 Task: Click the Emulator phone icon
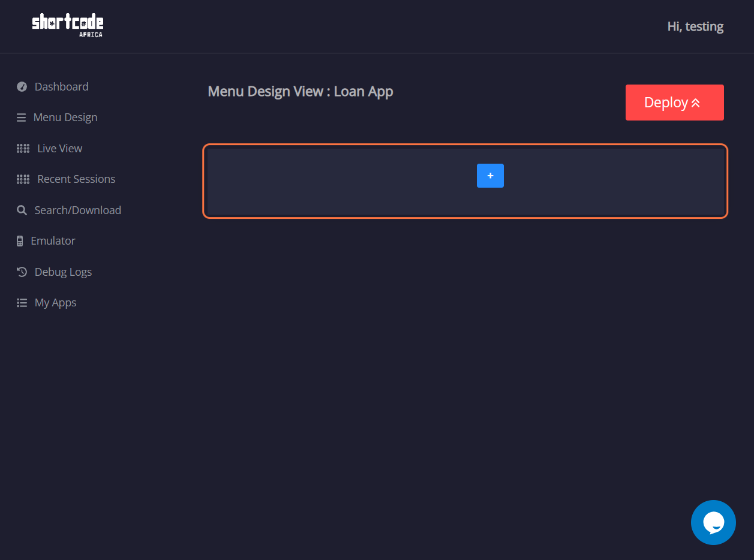[x=20, y=241]
